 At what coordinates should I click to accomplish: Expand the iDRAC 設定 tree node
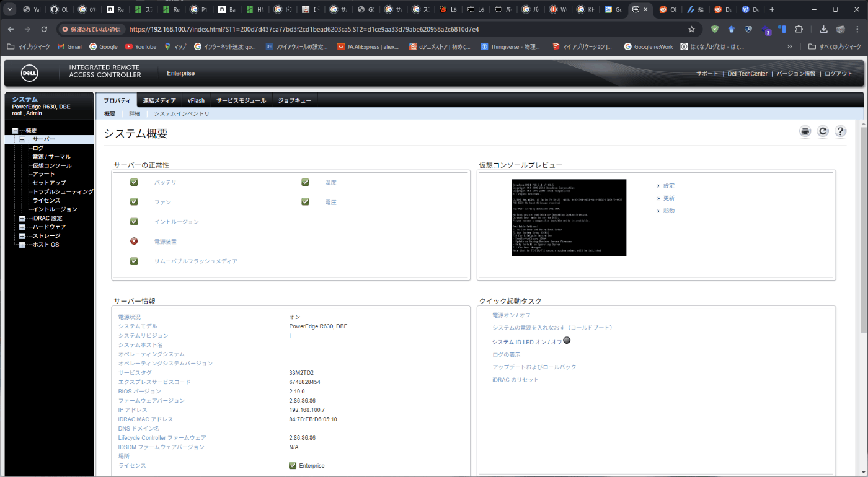(x=22, y=218)
